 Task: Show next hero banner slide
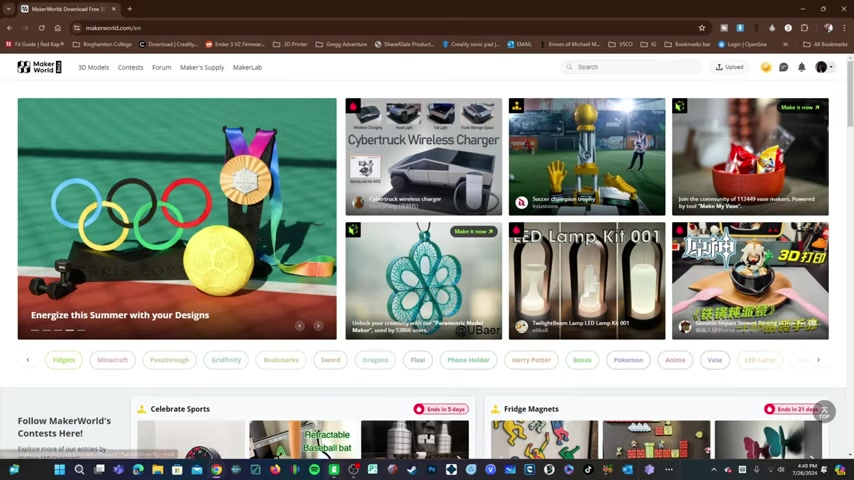[x=318, y=325]
